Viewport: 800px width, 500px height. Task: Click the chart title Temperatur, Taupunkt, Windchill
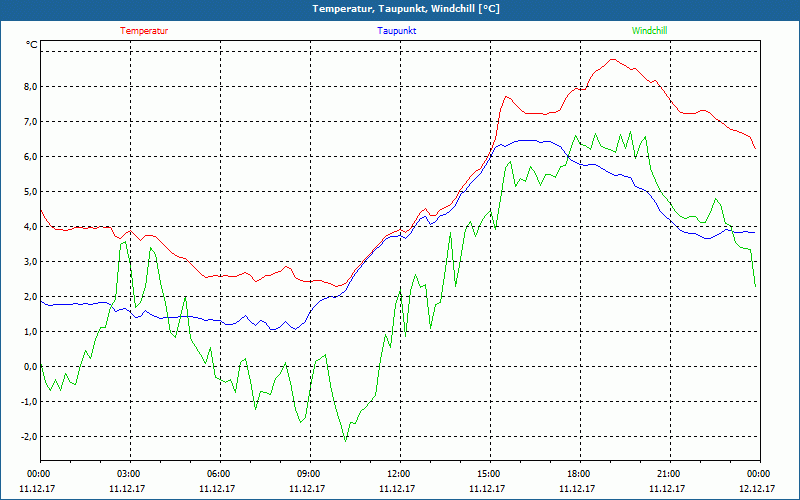(406, 9)
